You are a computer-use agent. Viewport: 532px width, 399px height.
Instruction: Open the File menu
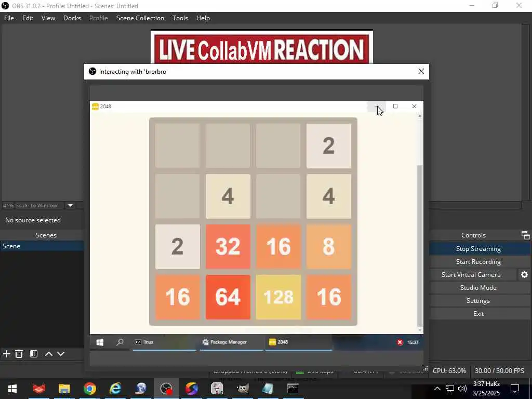coord(9,18)
